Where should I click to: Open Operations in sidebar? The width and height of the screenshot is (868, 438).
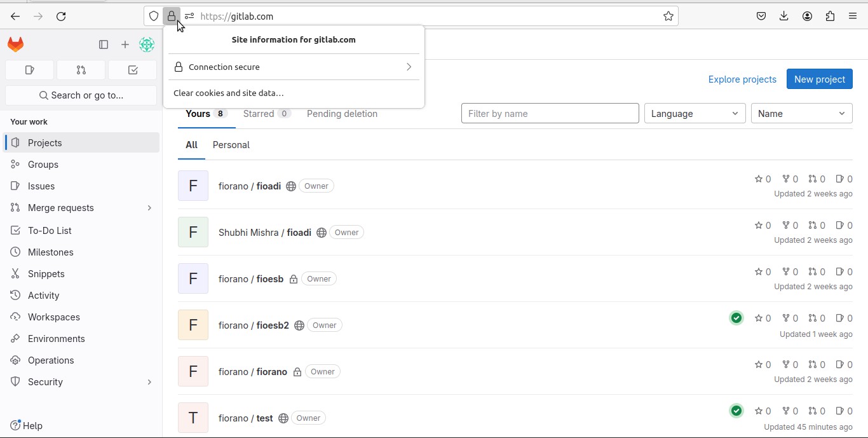point(81,360)
